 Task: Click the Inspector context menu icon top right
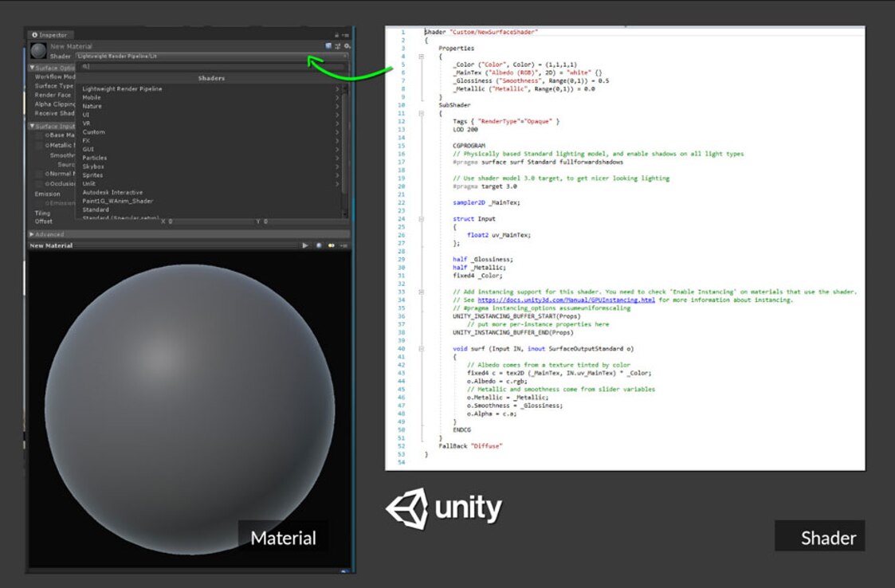(x=348, y=35)
